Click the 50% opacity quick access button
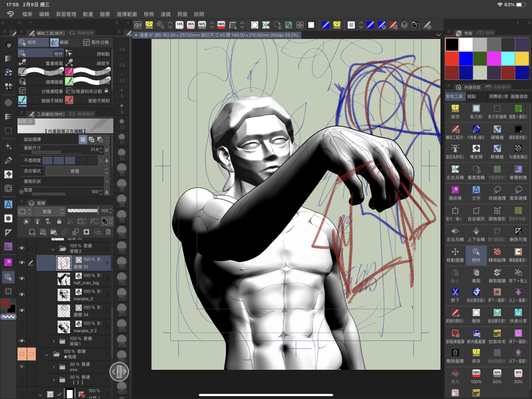 click(497, 376)
